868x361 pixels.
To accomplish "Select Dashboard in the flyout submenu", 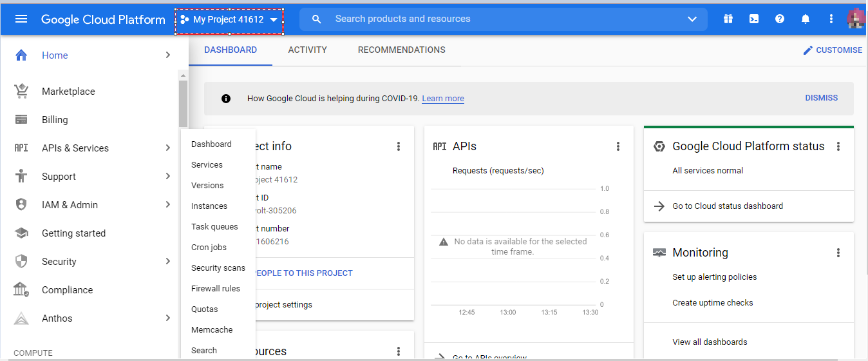I will click(x=211, y=144).
